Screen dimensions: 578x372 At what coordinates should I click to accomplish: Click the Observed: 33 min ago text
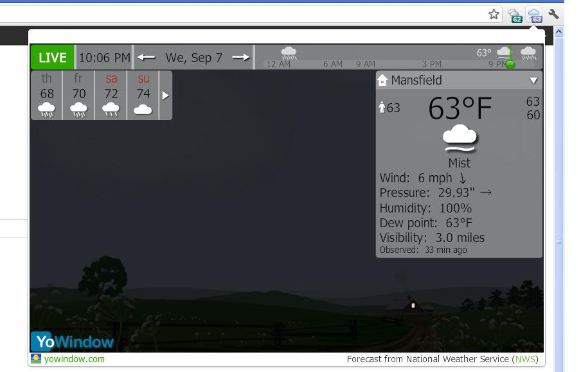[x=423, y=250]
